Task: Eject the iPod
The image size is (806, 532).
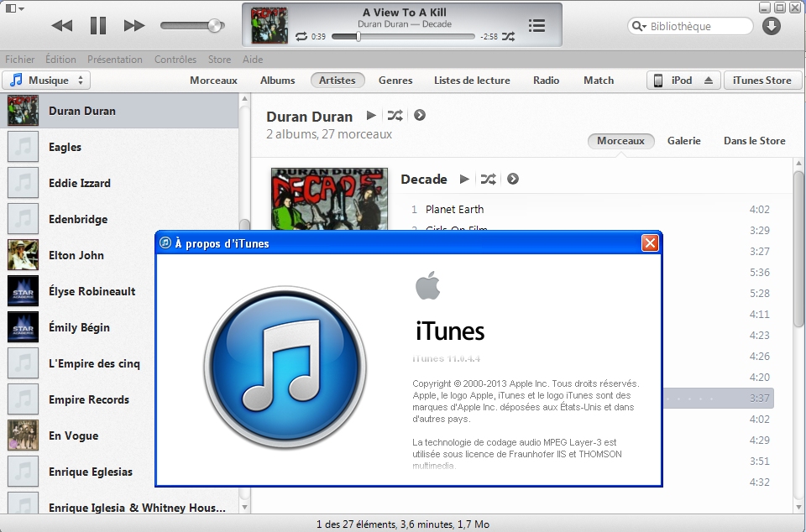Action: click(x=709, y=80)
